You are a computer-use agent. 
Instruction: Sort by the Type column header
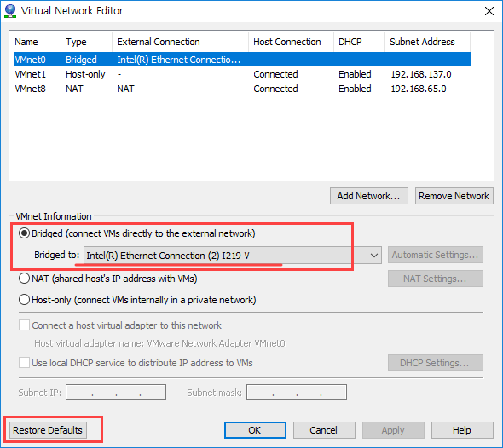pyautogui.click(x=86, y=42)
